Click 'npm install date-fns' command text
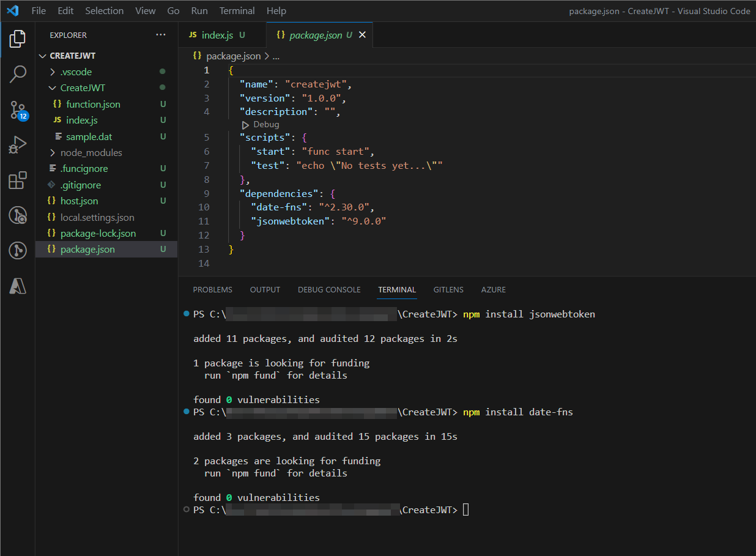 518,412
